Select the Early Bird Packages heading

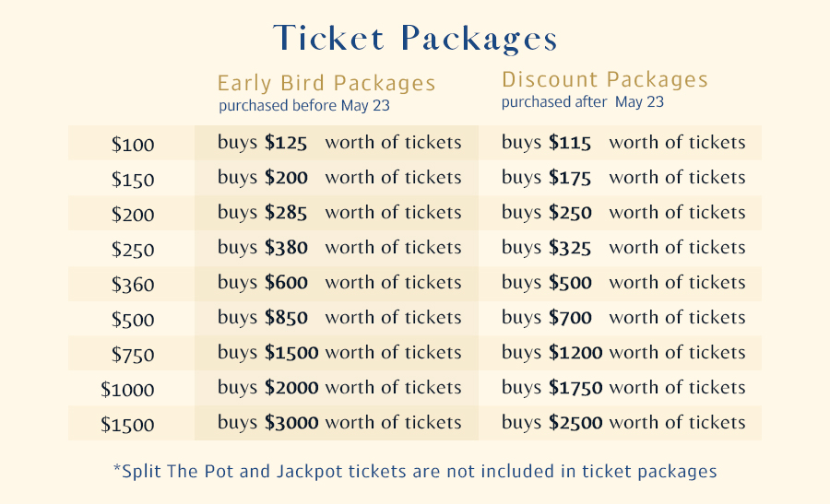(326, 84)
